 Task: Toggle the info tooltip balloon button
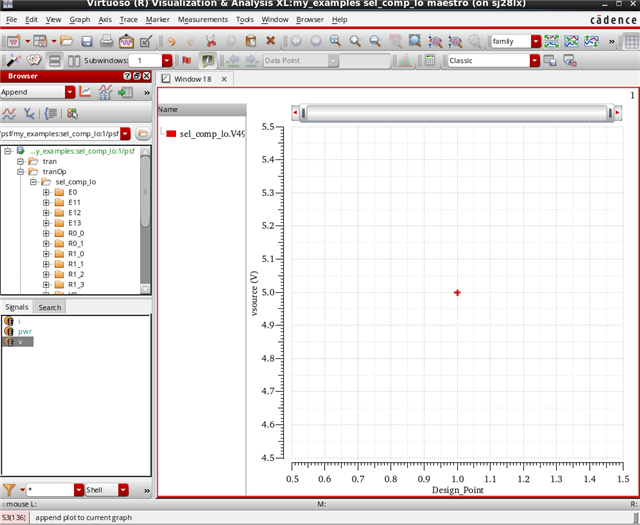coord(207,61)
